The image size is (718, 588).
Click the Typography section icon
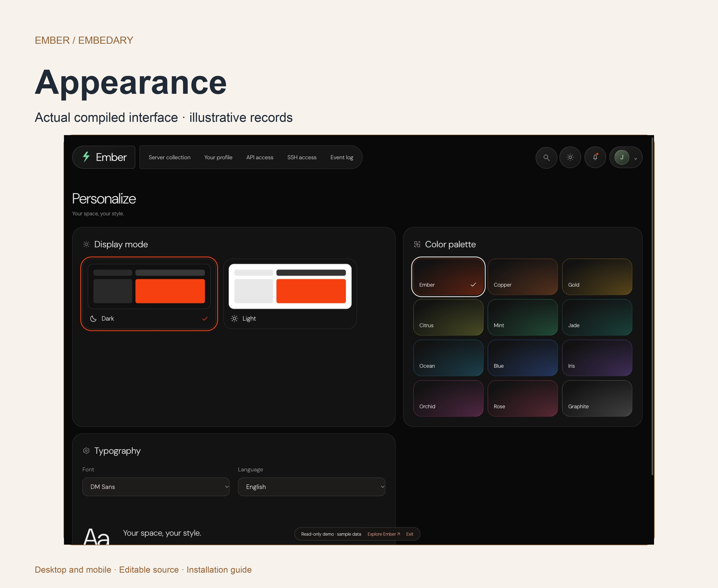(86, 450)
